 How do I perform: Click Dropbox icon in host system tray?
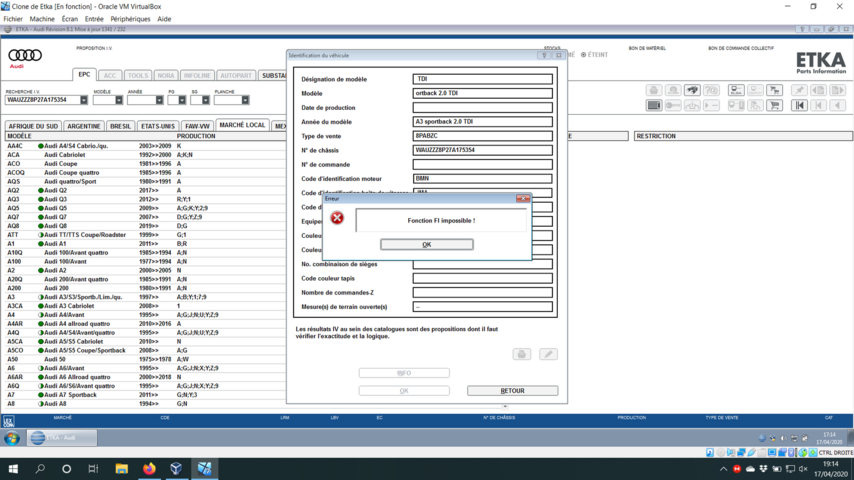763,469
